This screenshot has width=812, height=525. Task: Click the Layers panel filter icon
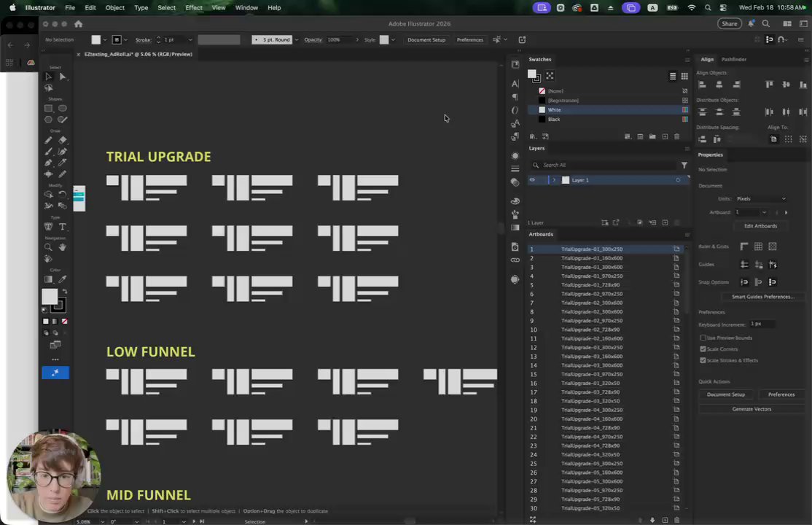tap(684, 166)
